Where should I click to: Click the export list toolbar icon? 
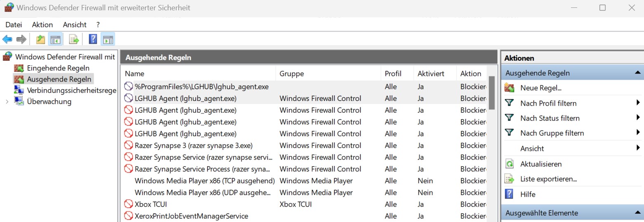tap(74, 39)
